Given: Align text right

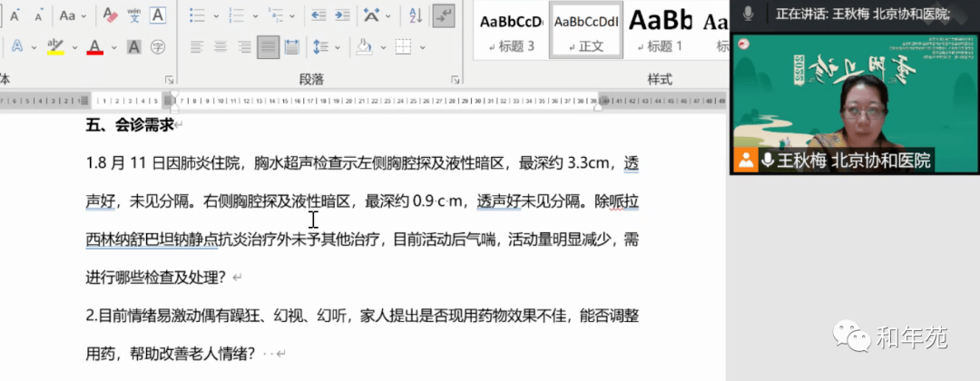Looking at the screenshot, I should click(x=244, y=47).
